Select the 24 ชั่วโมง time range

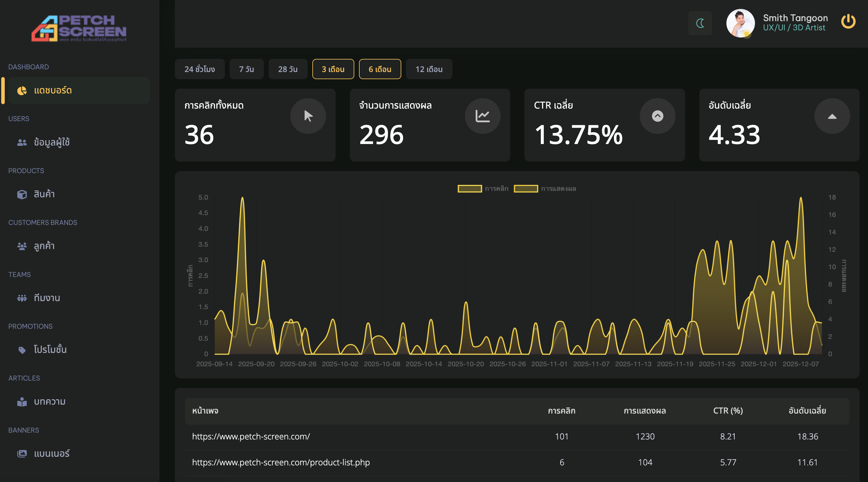[x=200, y=69]
